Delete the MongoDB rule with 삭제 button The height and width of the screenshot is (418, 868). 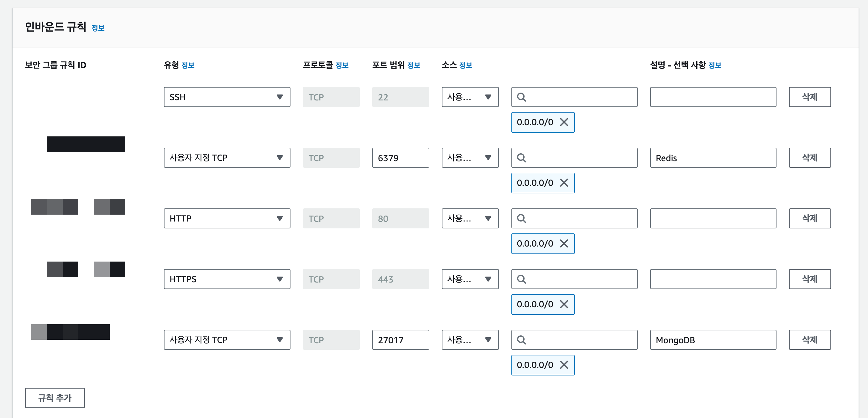(809, 340)
